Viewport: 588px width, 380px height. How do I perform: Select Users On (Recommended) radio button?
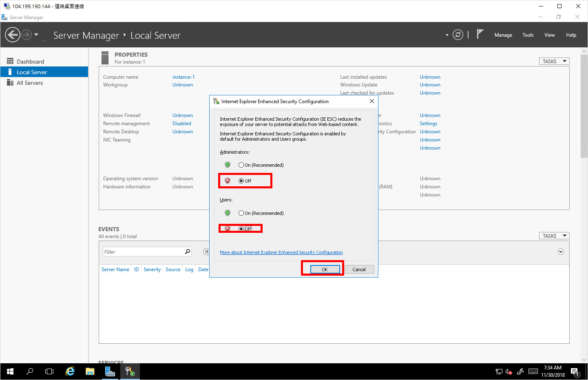point(241,213)
